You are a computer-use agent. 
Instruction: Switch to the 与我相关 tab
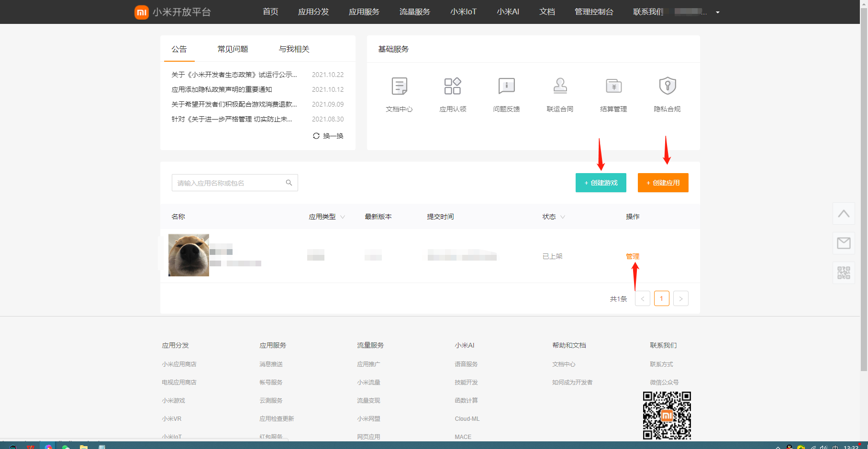click(x=294, y=49)
